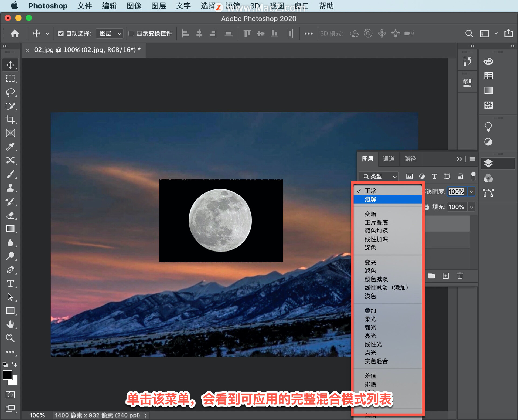Toggle the Auto-Select (自动选择) checkbox

point(61,33)
